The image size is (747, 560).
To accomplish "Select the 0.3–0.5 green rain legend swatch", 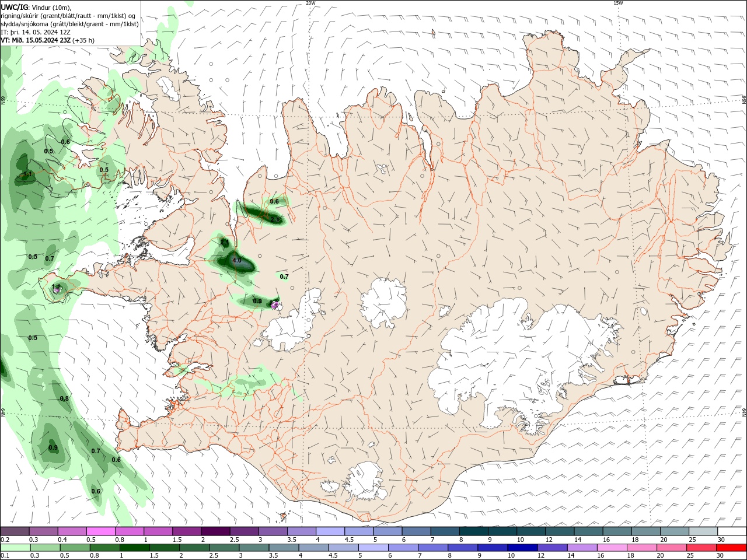I will click(x=44, y=548).
